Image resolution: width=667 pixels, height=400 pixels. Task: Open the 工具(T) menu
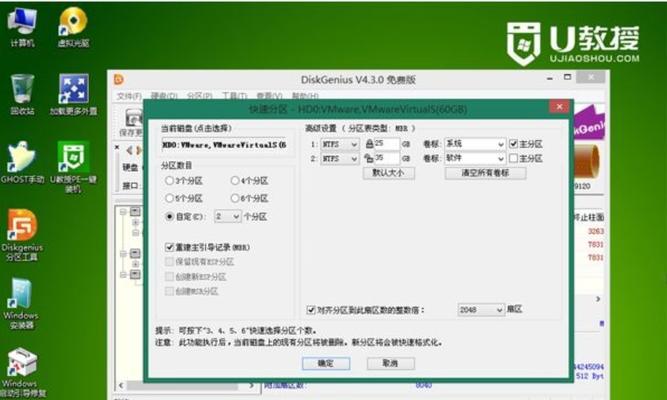pos(234,96)
